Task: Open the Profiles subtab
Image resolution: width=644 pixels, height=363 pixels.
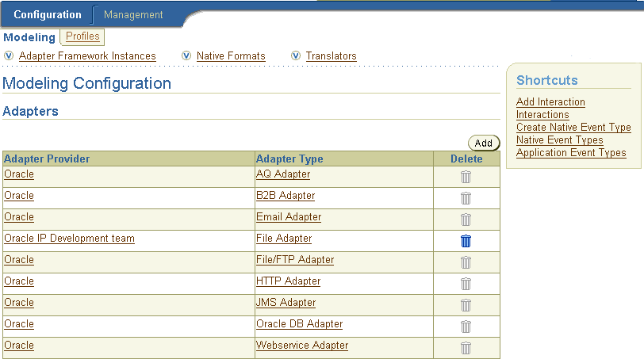Action: pyautogui.click(x=82, y=36)
